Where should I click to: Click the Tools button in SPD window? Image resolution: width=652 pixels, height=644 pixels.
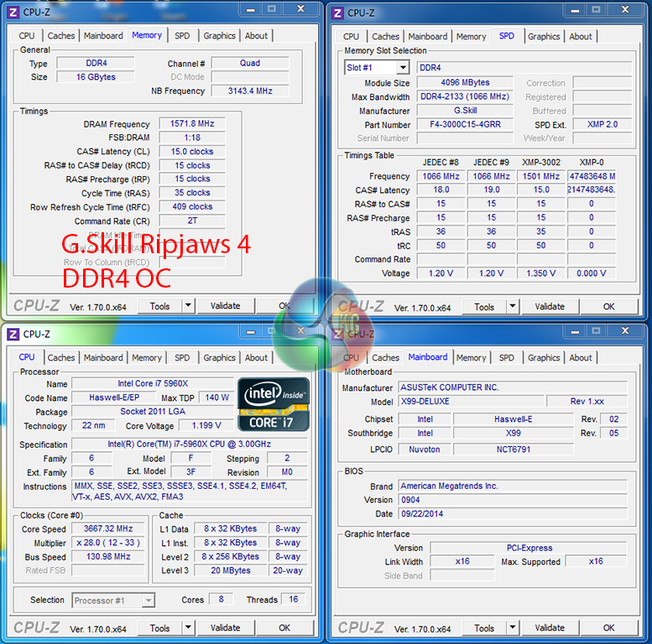point(484,307)
